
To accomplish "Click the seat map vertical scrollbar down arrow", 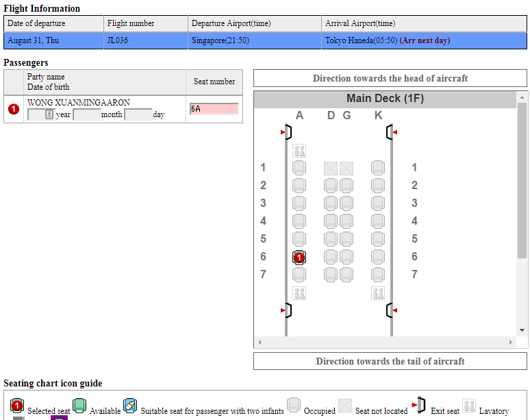I will click(x=522, y=330).
